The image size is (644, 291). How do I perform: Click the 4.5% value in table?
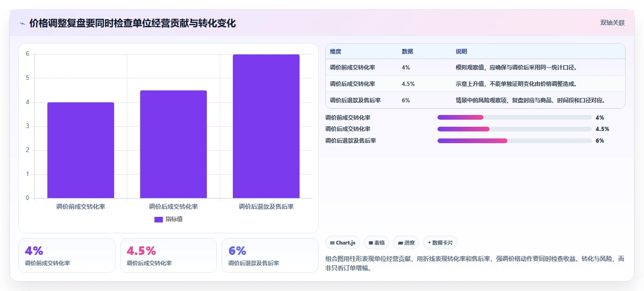(408, 84)
